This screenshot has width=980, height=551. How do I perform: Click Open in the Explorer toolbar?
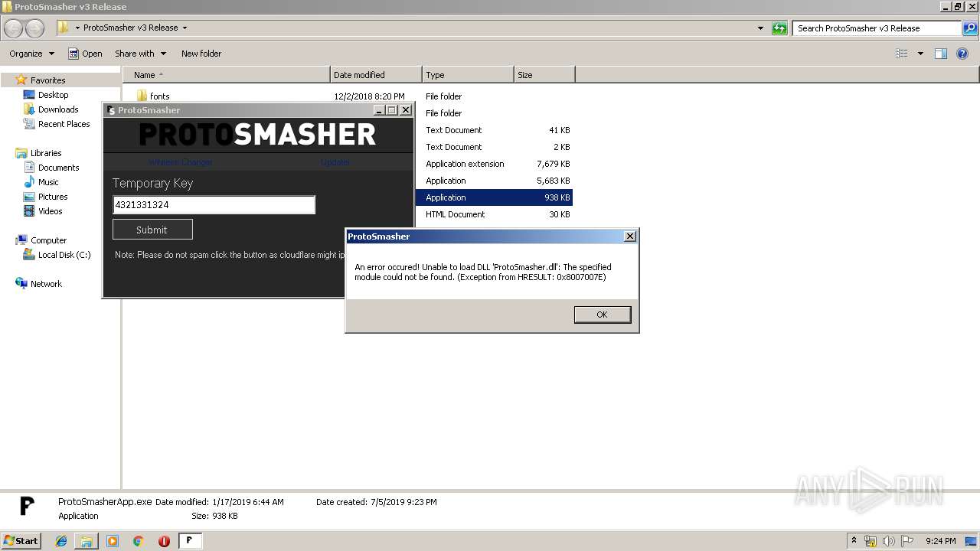click(x=85, y=54)
